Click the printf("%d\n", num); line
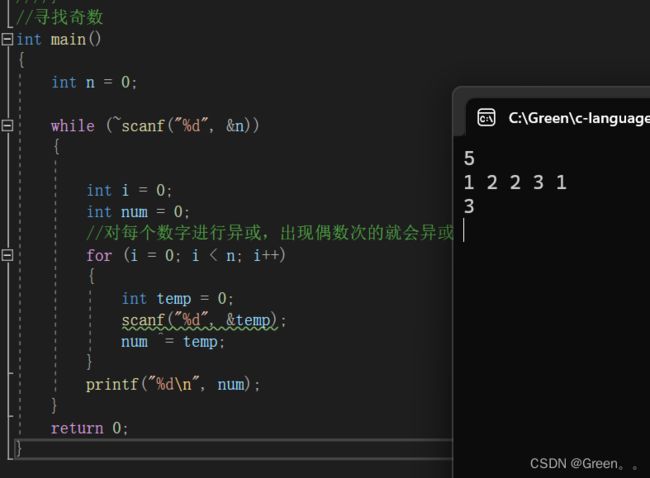Viewport: 650px width, 478px height. click(173, 384)
